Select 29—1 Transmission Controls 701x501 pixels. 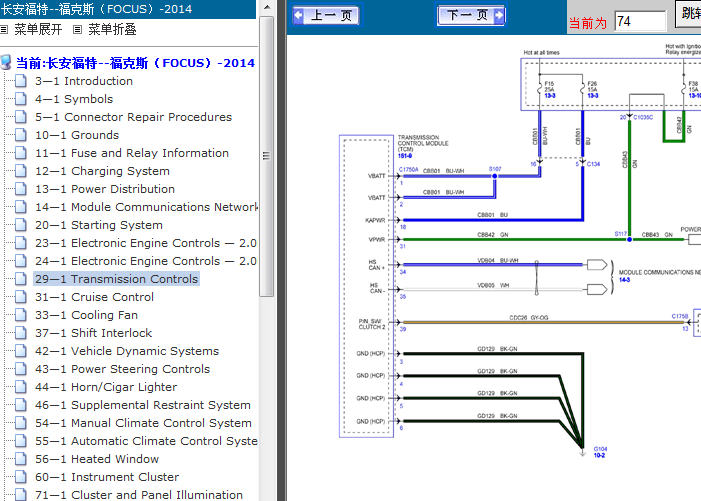(x=117, y=279)
